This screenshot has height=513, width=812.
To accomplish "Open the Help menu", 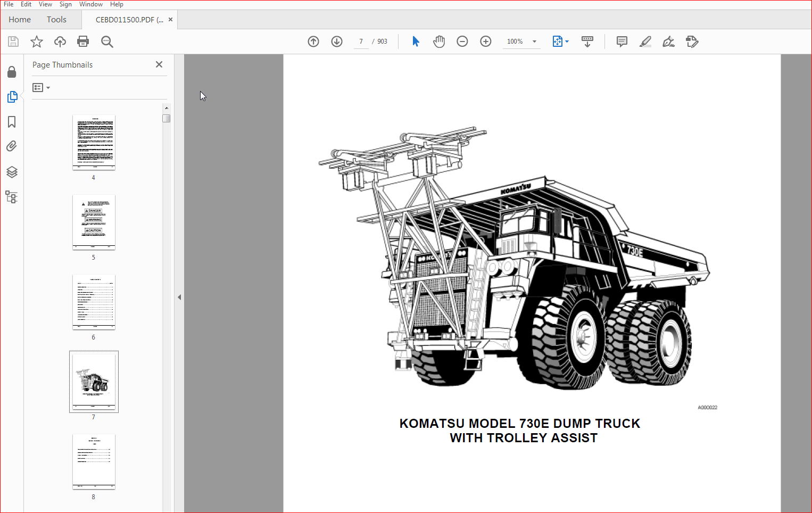I will point(117,4).
